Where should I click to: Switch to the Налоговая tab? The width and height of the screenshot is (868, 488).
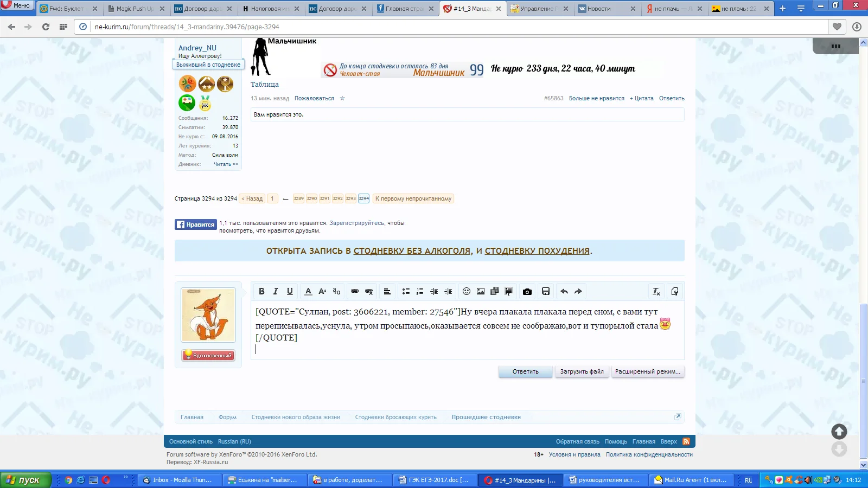pyautogui.click(x=270, y=9)
